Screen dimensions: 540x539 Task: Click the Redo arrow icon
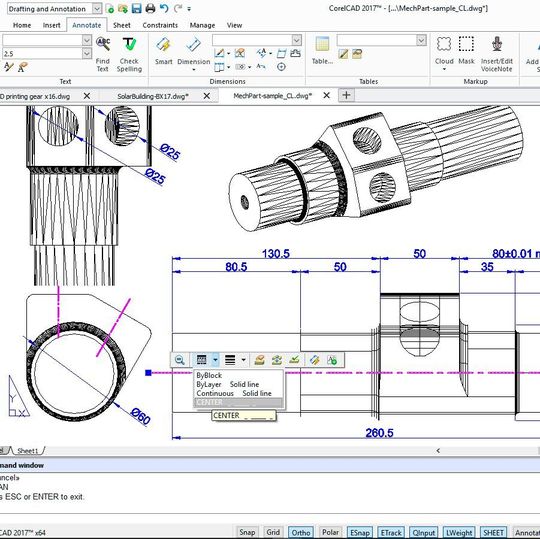click(178, 9)
